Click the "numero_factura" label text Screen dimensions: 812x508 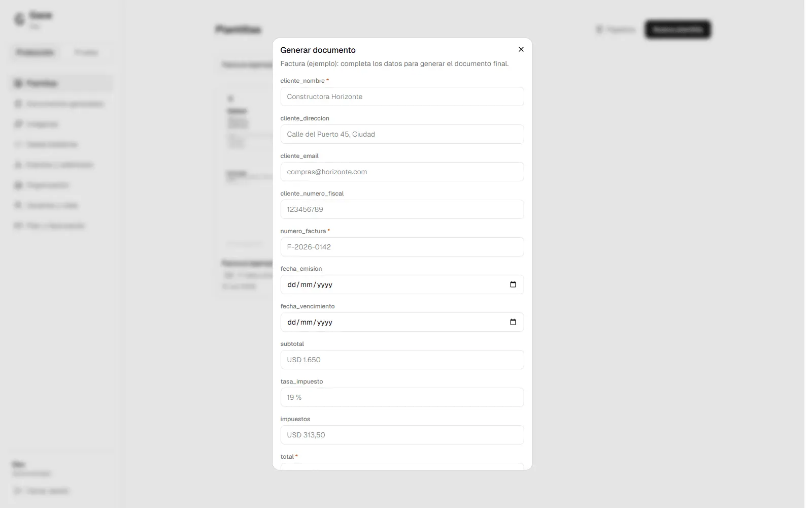click(x=303, y=231)
